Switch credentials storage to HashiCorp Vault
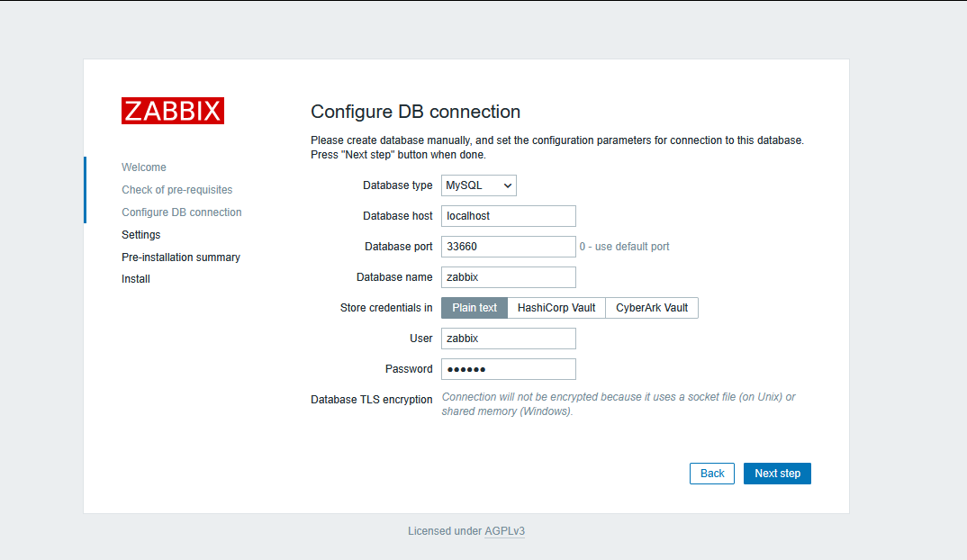This screenshot has height=560, width=967. click(556, 307)
